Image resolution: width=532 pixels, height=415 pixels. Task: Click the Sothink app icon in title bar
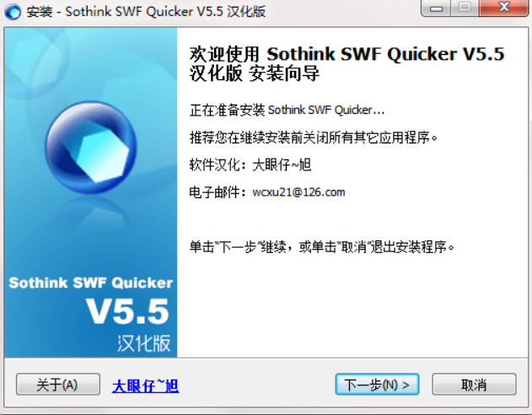pyautogui.click(x=13, y=12)
